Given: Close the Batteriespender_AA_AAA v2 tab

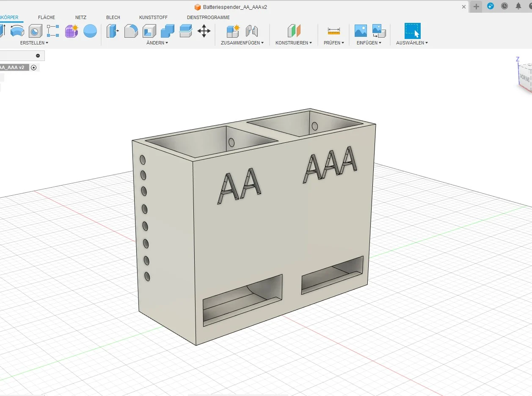Looking at the screenshot, I should point(464,7).
